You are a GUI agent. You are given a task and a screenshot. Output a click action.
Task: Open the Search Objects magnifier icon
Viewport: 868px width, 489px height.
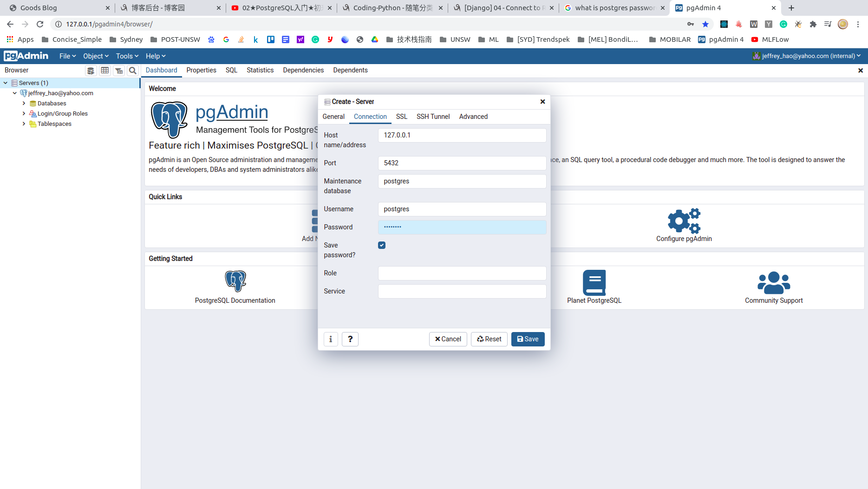133,71
